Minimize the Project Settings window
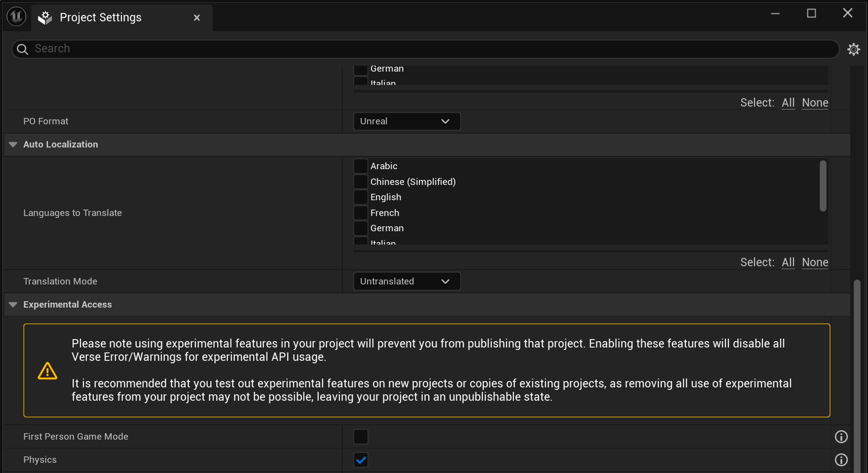Image resolution: width=868 pixels, height=473 pixels. [775, 13]
